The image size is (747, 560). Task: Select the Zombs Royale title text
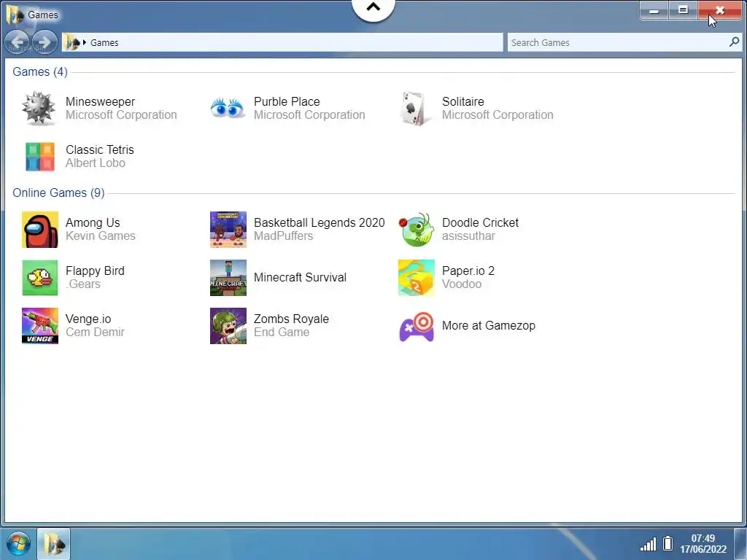291,319
